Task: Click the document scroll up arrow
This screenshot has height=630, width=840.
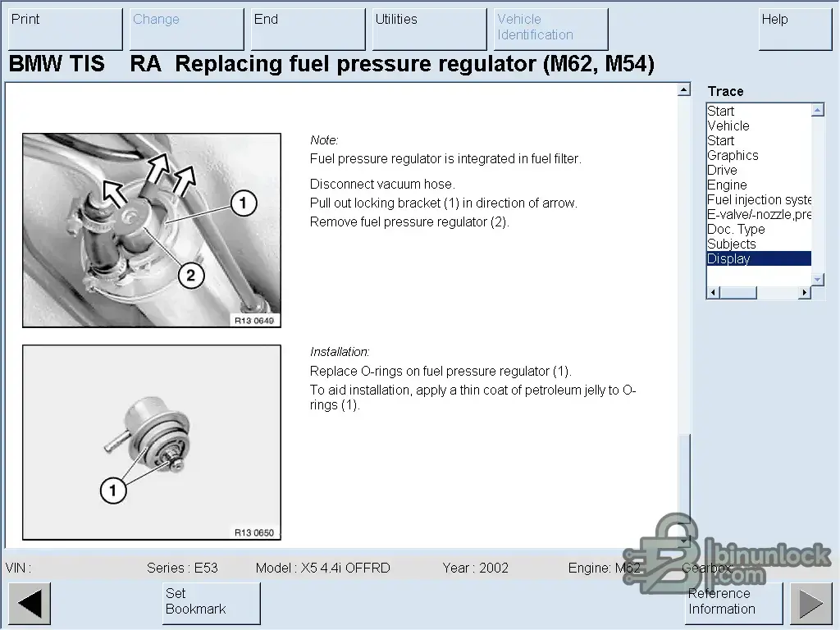Action: (x=683, y=90)
